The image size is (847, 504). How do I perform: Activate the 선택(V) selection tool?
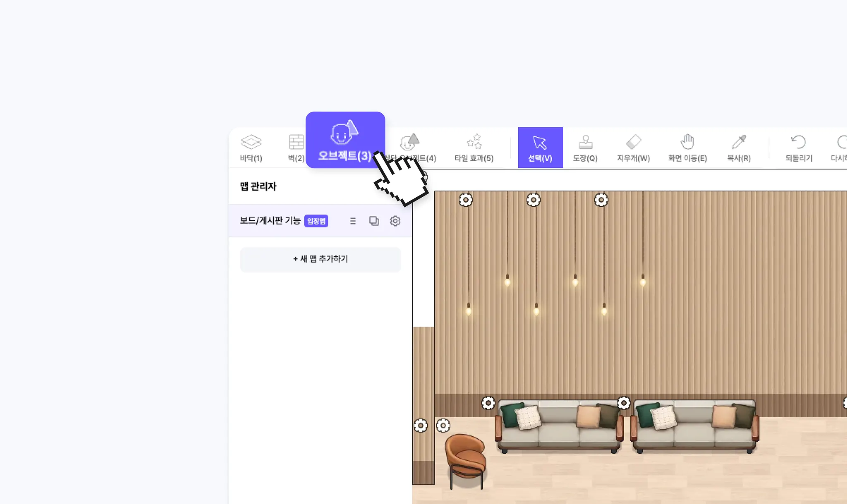540,148
